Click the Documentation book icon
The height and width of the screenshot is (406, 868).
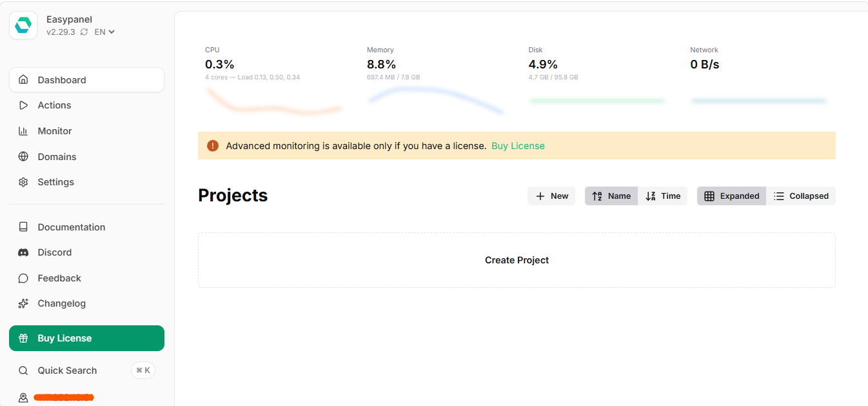pos(23,227)
